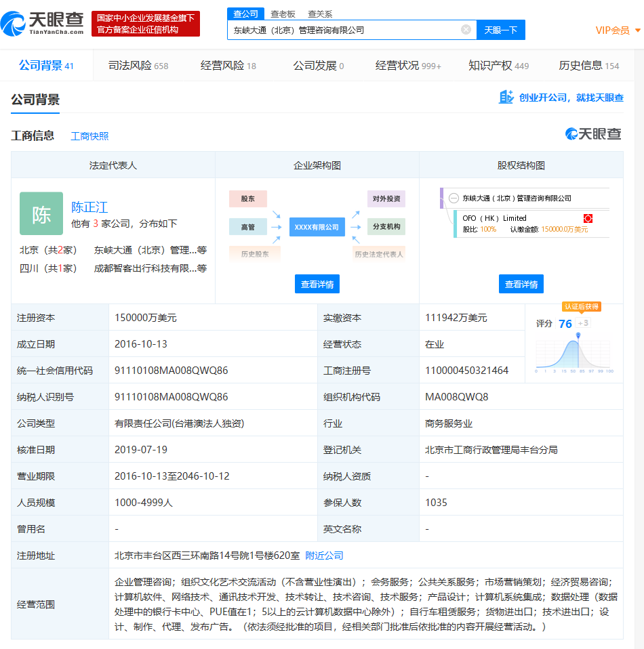Click the TianYanCha logo at top left

[x=42, y=24]
